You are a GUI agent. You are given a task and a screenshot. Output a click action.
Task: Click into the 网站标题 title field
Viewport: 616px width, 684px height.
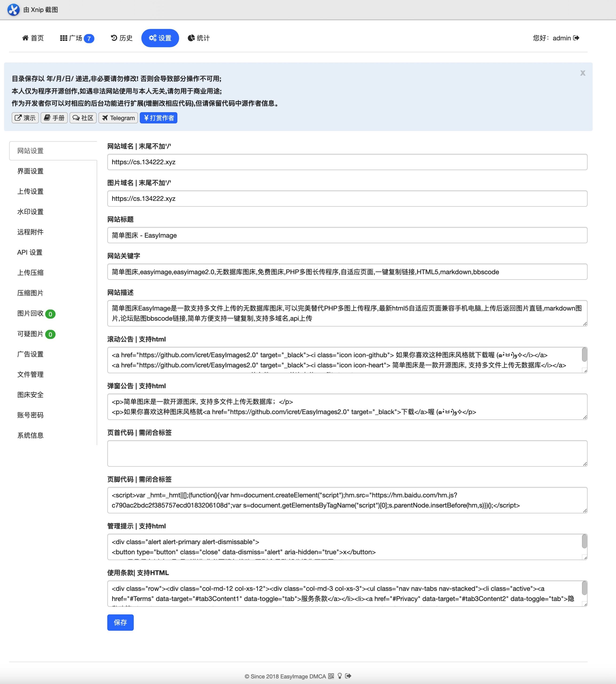[x=347, y=235]
